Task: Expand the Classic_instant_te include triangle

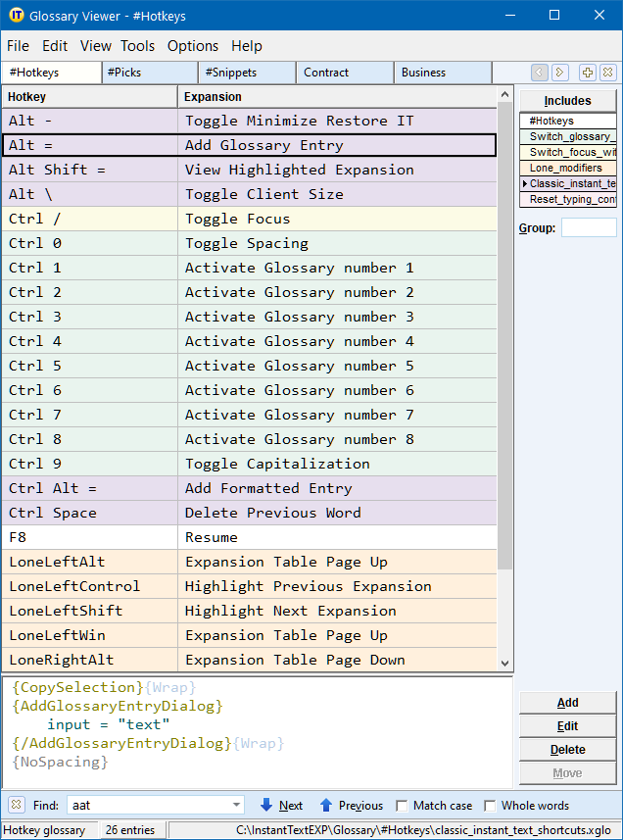Action: click(525, 183)
